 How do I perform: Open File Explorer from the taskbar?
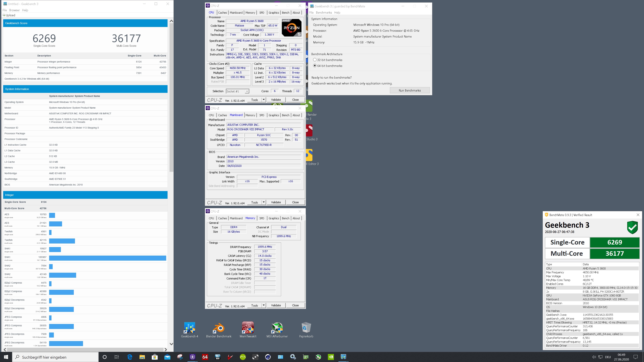tap(142, 357)
